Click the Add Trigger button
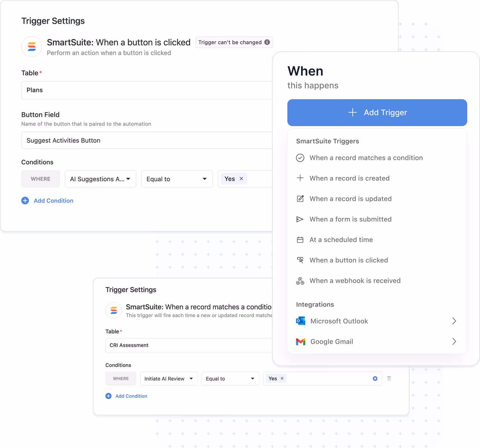 (377, 113)
